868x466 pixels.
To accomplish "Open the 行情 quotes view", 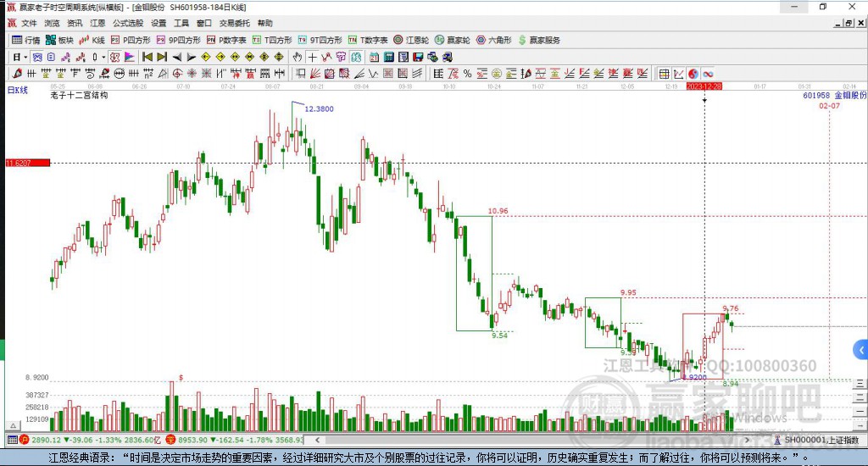I will 26,40.
